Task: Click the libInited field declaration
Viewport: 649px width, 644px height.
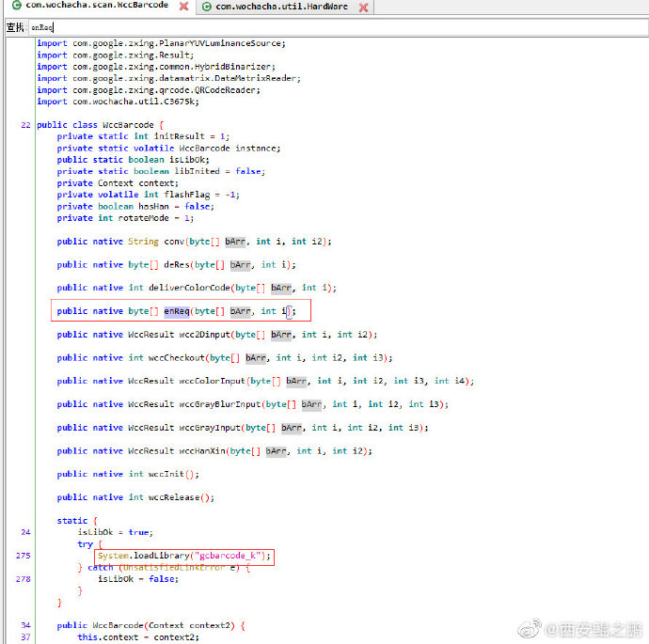Action: [x=161, y=171]
